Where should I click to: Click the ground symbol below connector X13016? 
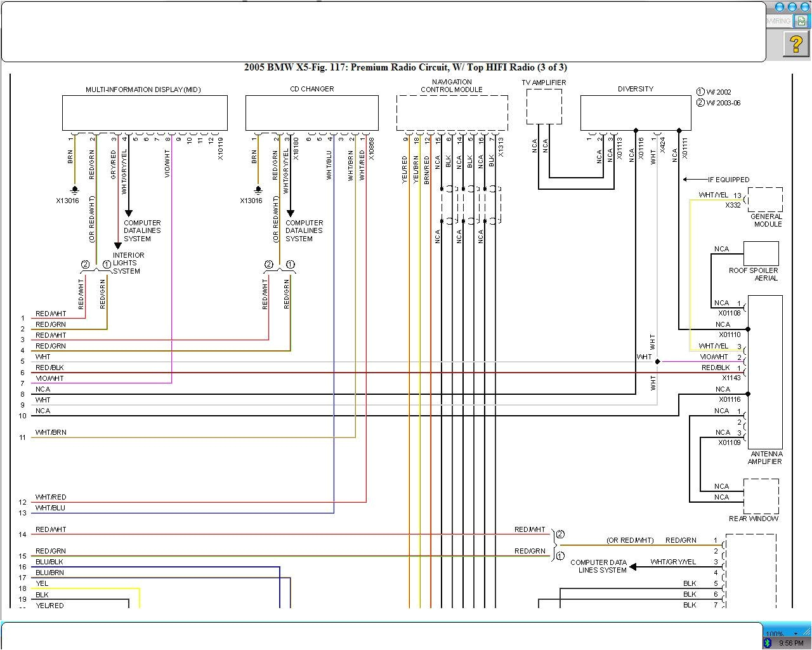point(74,189)
